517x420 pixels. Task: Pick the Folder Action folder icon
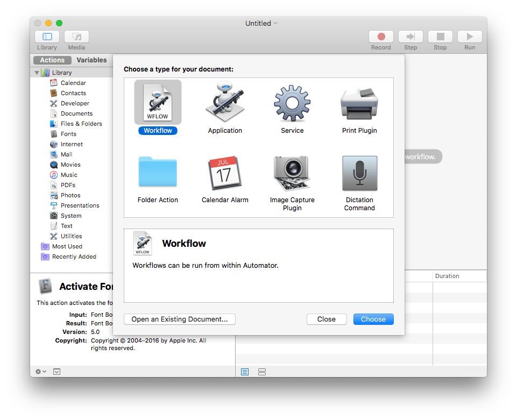pos(158,173)
